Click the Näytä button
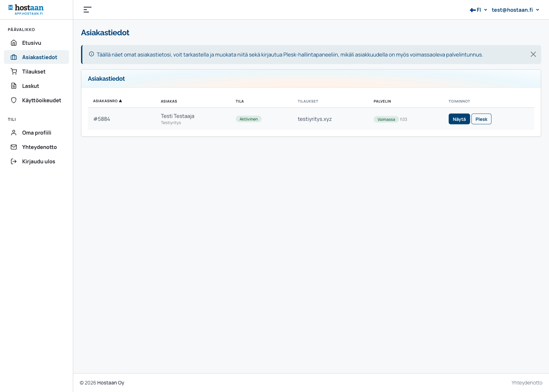 tap(459, 119)
